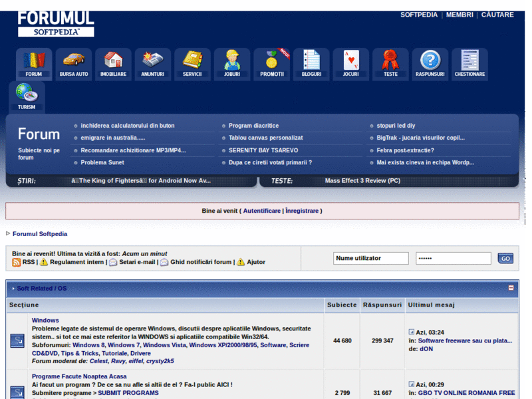The image size is (532, 399).
Task: Open the JOBURI worker icon
Action: pyautogui.click(x=232, y=64)
